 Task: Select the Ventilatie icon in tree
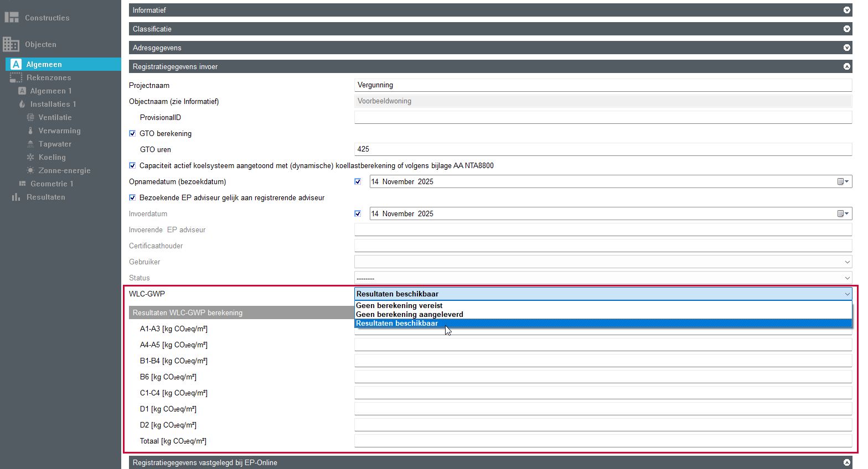pyautogui.click(x=30, y=117)
